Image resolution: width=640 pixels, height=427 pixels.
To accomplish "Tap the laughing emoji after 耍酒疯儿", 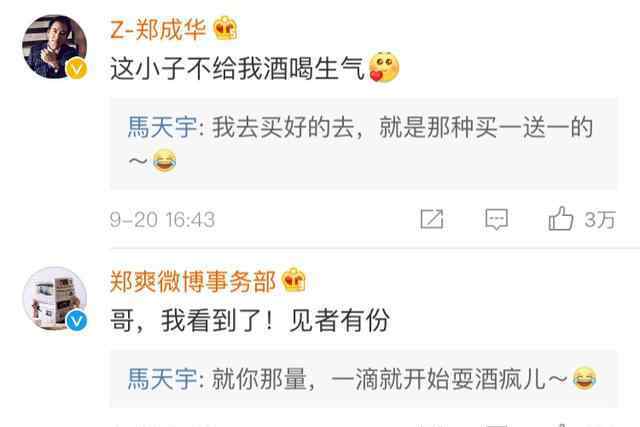I will [584, 378].
